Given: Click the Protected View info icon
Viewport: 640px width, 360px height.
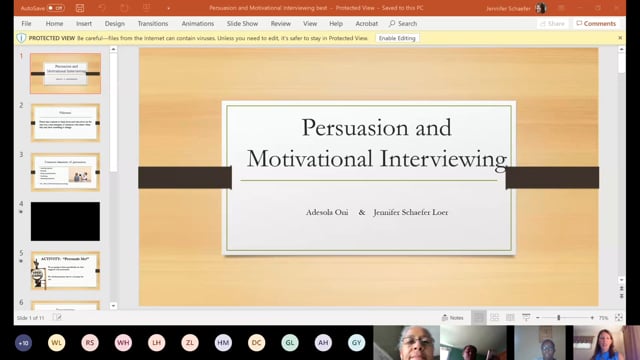Looking at the screenshot, I should [21, 38].
